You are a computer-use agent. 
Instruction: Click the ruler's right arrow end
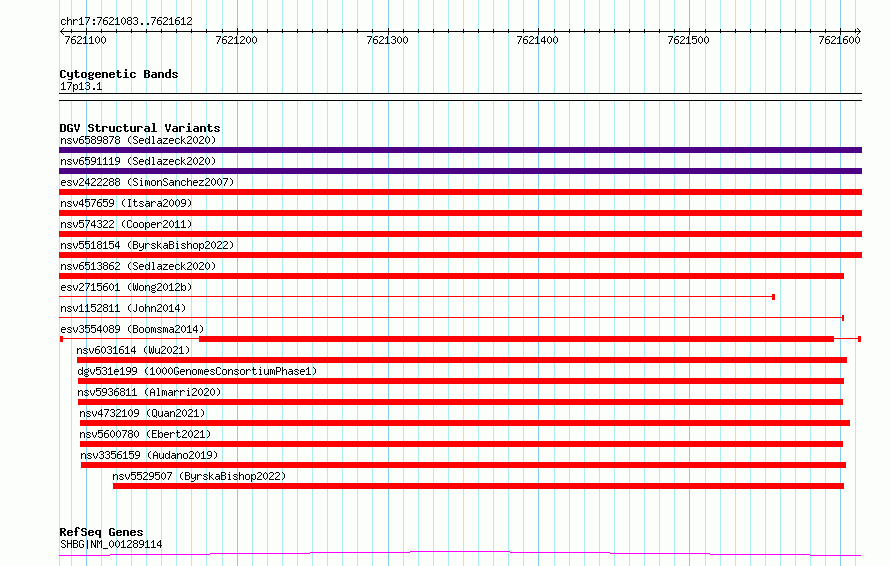(859, 32)
